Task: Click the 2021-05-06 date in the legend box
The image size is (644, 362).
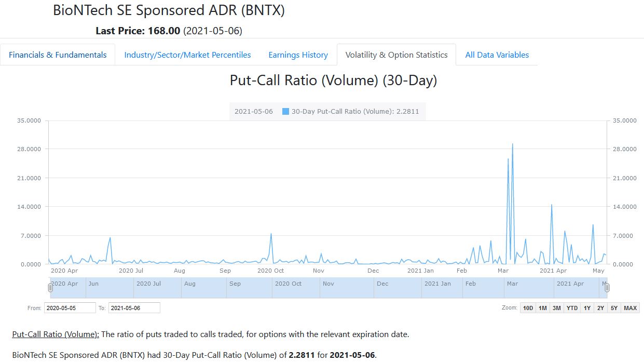Action: (x=254, y=111)
